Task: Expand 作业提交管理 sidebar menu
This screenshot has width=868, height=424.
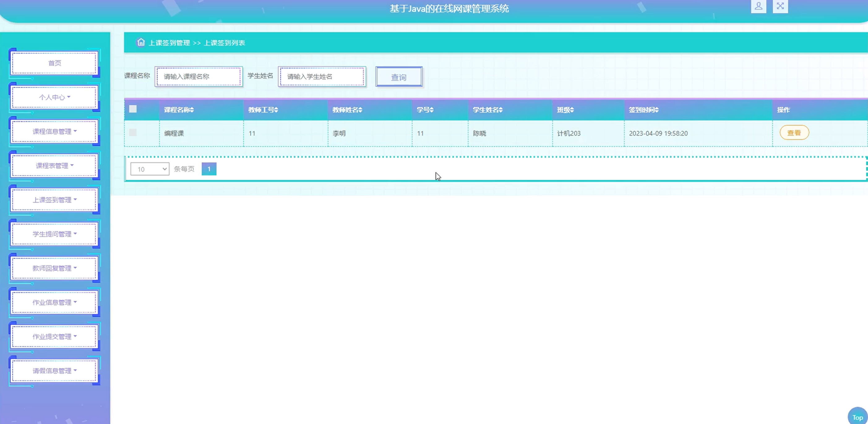Action: [x=54, y=336]
